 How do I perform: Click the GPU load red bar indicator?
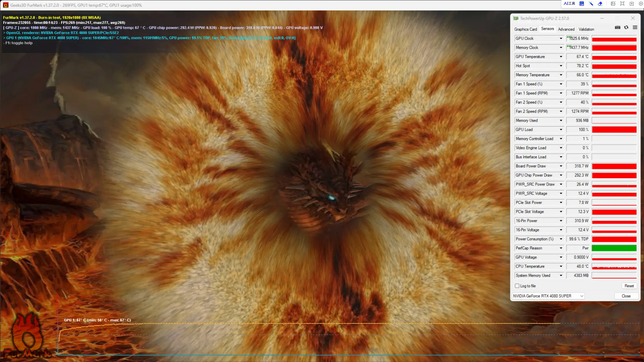(614, 129)
